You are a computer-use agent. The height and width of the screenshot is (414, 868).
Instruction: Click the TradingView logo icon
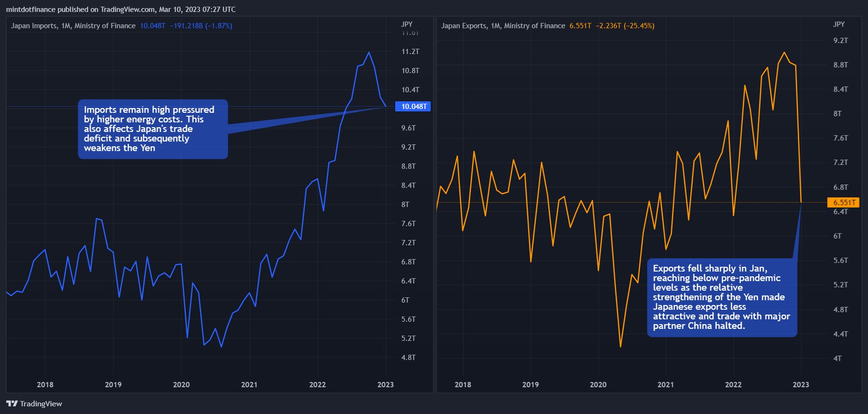click(x=12, y=404)
